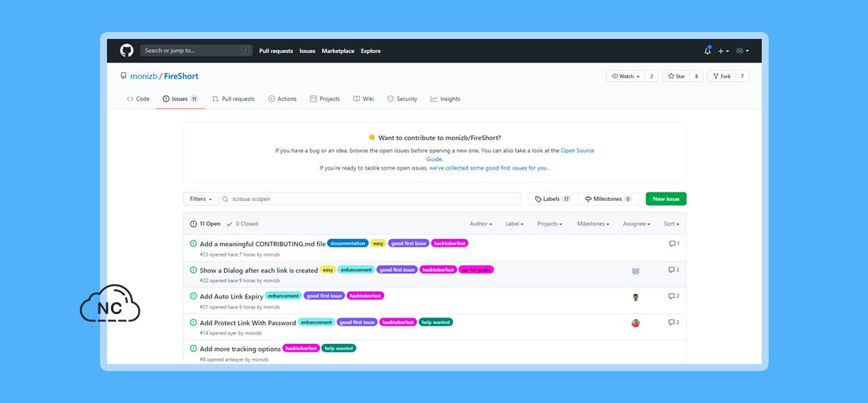Open the plus create-new menu
Screen dimensions: 868x403
(724, 51)
